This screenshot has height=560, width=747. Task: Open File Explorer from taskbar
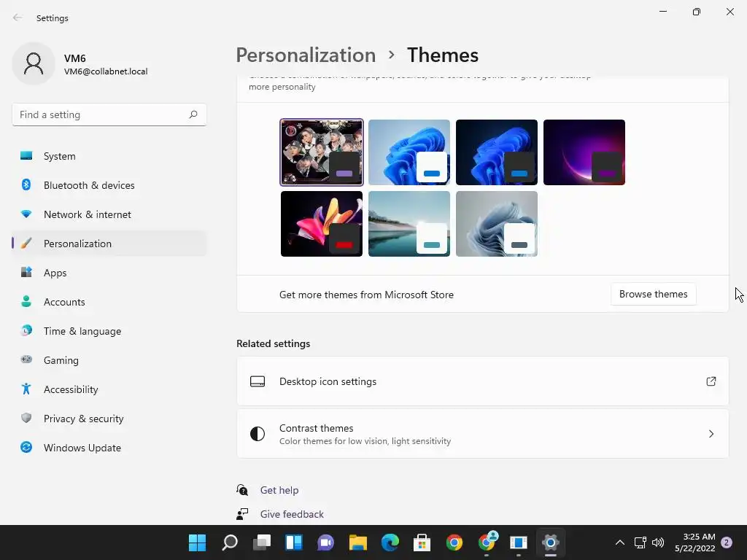(357, 542)
